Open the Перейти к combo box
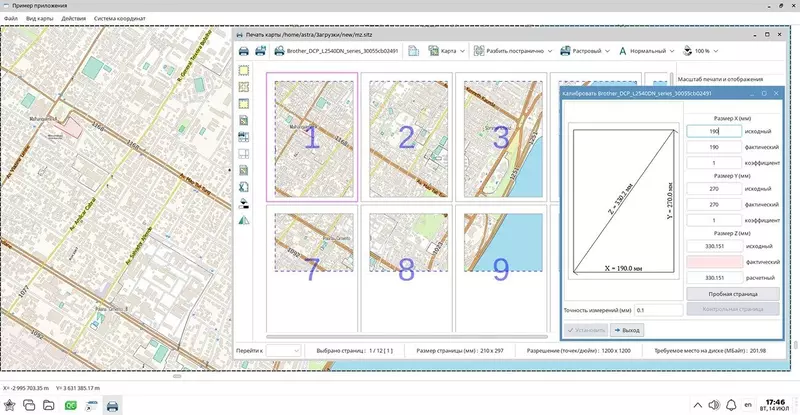Viewport: 800px width, 415px height. (x=283, y=351)
